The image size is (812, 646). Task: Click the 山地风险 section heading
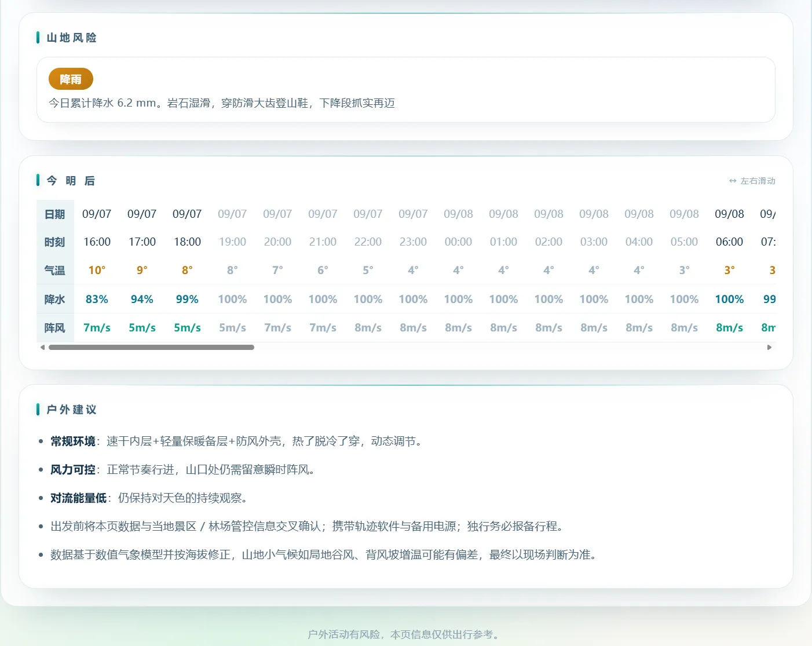coord(71,38)
